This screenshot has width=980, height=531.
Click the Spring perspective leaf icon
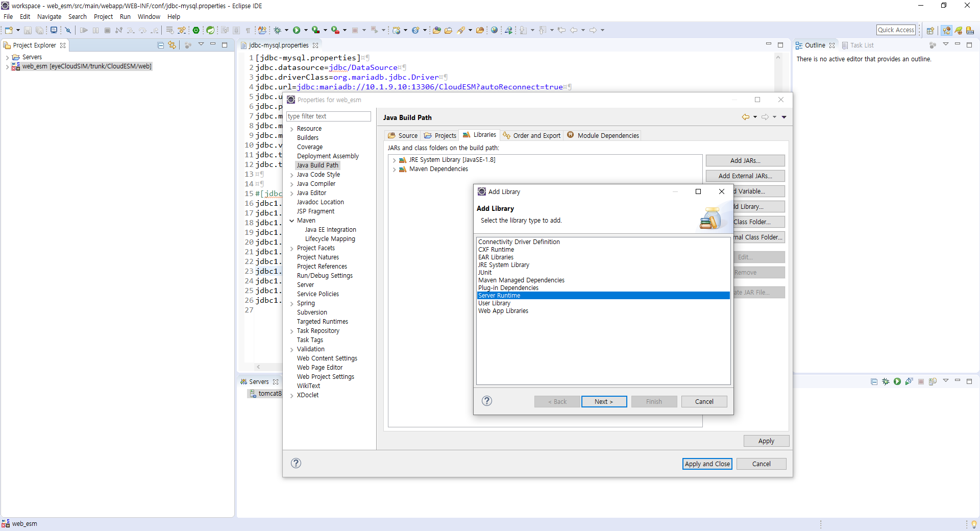click(x=959, y=31)
